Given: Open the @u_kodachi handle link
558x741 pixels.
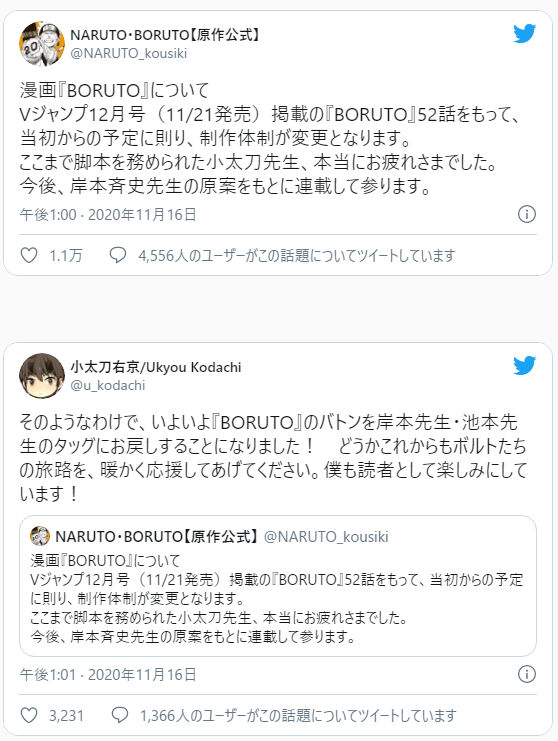Looking at the screenshot, I should [107, 386].
